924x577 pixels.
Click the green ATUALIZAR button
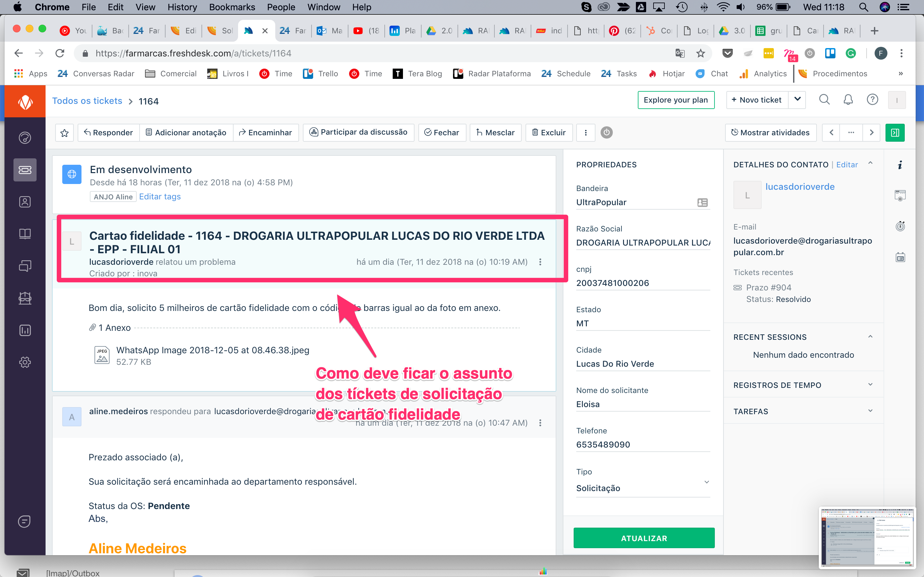click(x=644, y=538)
